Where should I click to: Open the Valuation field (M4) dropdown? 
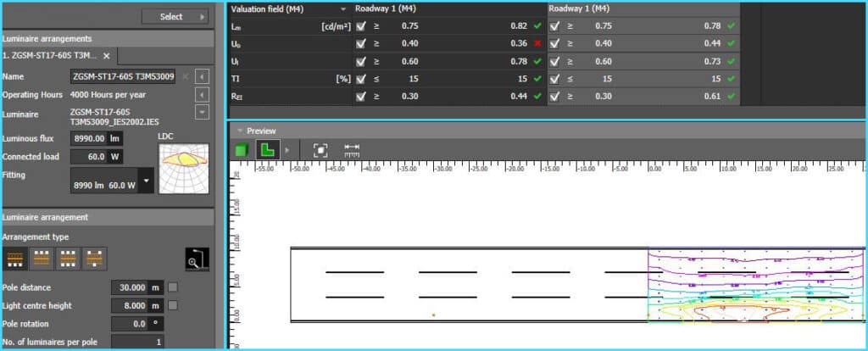coord(343,8)
